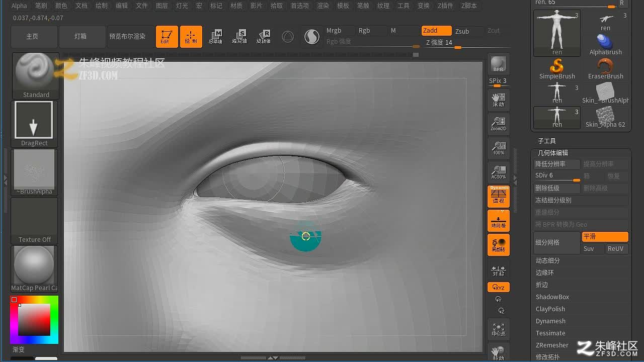The height and width of the screenshot is (362, 644).
Task: Click the AC50% antialiased half icon
Action: (x=498, y=172)
